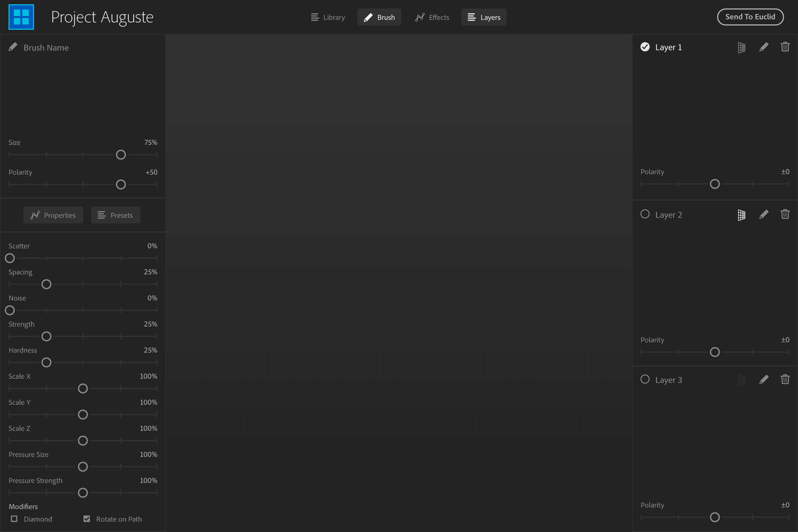
Task: Open the Library tab
Action: coord(328,17)
